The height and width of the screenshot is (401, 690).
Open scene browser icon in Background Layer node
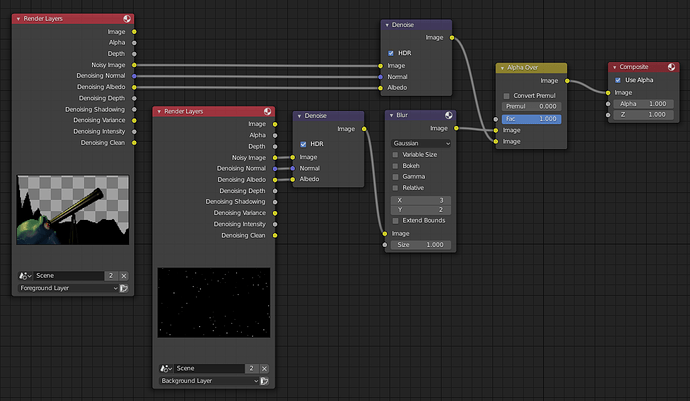pyautogui.click(x=165, y=368)
